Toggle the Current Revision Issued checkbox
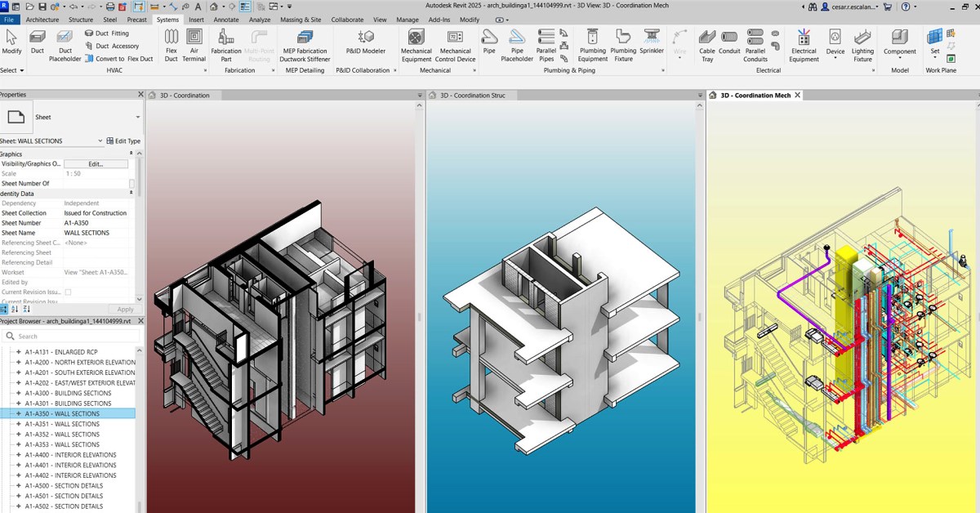The width and height of the screenshot is (980, 513). point(68,292)
